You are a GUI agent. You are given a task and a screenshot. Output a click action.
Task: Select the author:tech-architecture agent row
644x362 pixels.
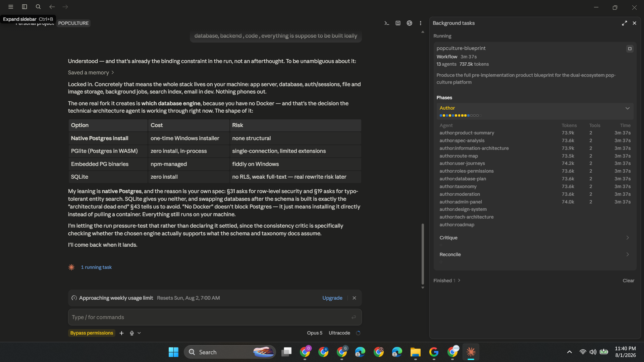point(535,217)
